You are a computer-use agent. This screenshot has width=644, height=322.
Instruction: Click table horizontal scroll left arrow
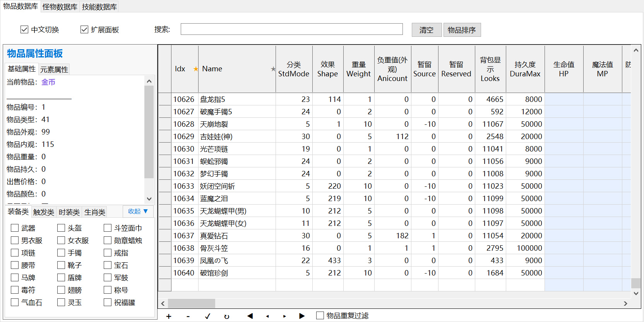[163, 303]
